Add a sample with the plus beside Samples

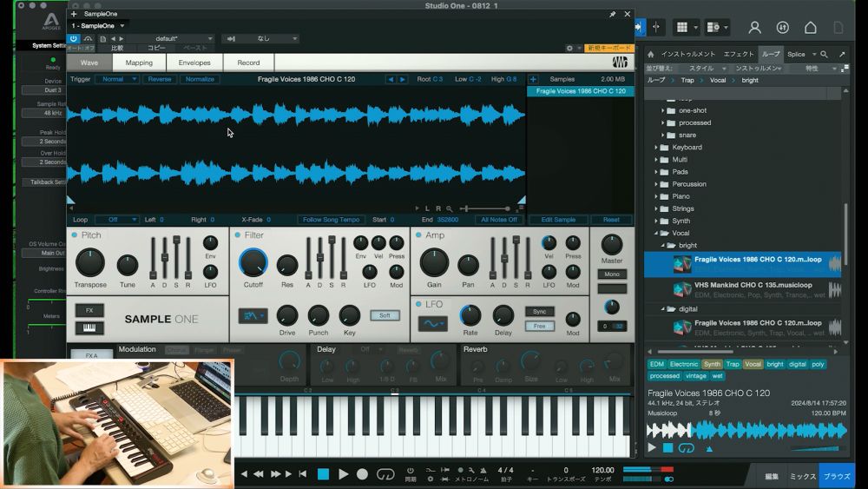point(533,79)
